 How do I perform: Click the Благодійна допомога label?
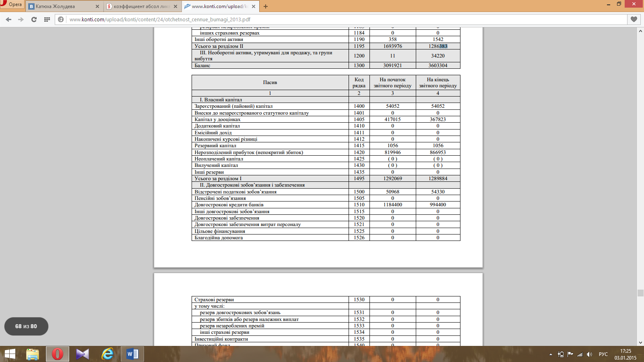(x=219, y=238)
